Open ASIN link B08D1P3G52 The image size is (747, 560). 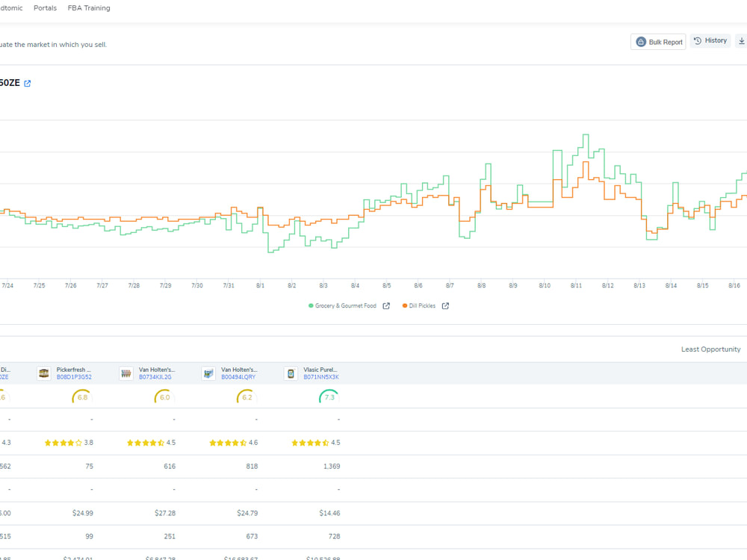[74, 377]
